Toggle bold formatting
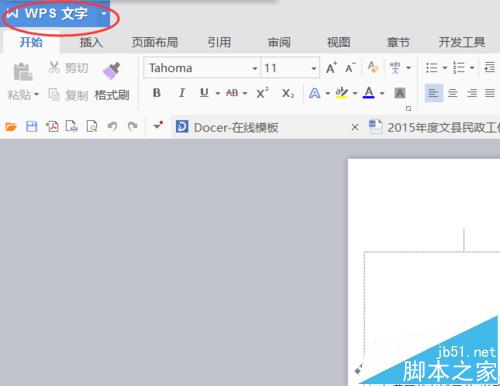Screen dimensions: 500x386 click(157, 93)
